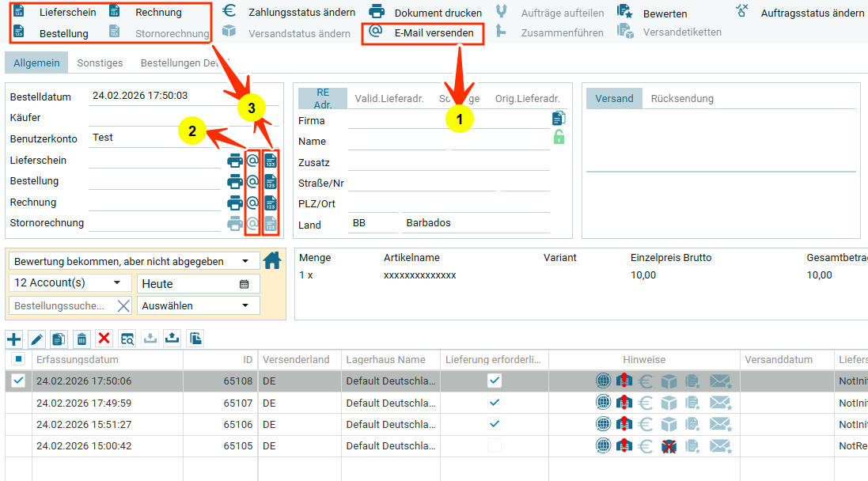Click the pencil edit icon above the order table
The height and width of the screenshot is (481, 868).
pos(36,339)
